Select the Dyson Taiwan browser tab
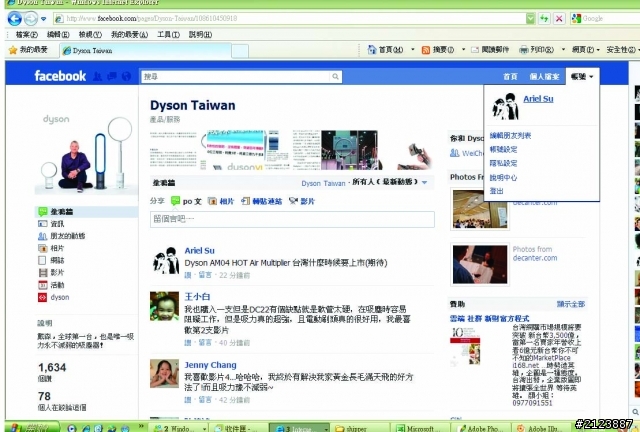This screenshot has width=640, height=432. (145, 51)
